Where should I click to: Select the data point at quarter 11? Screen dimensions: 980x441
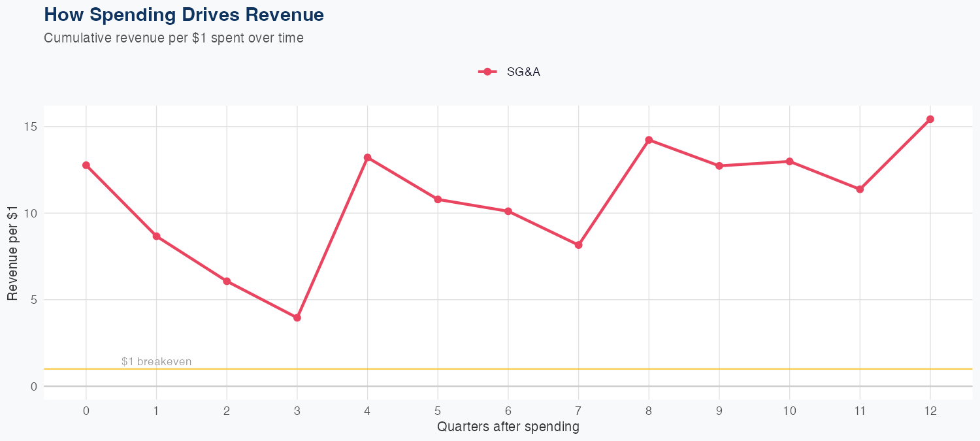click(860, 189)
